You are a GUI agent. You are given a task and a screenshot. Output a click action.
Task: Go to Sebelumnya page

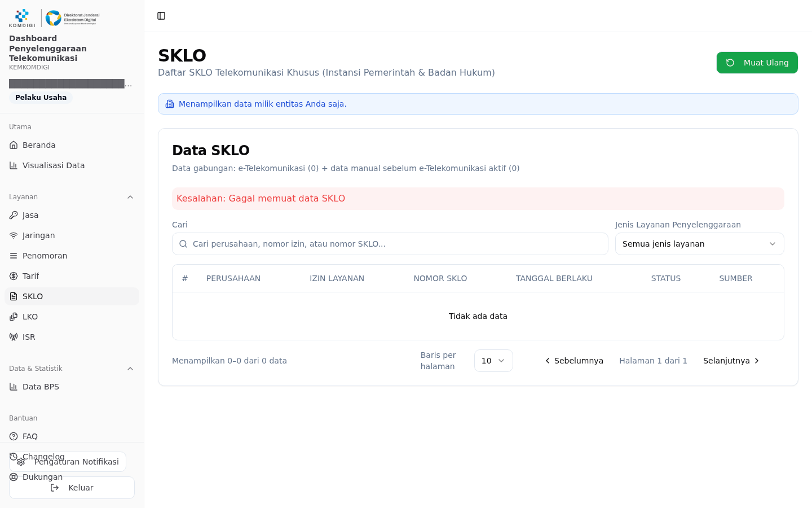pos(574,361)
